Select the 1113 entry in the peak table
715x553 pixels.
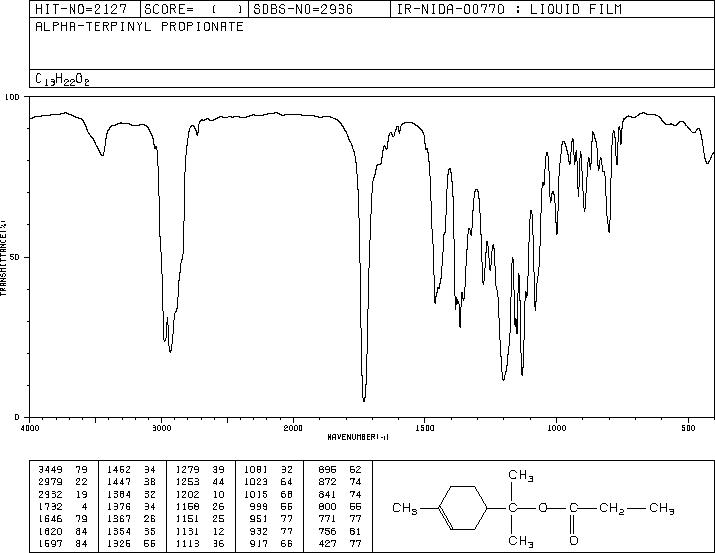pyautogui.click(x=187, y=543)
